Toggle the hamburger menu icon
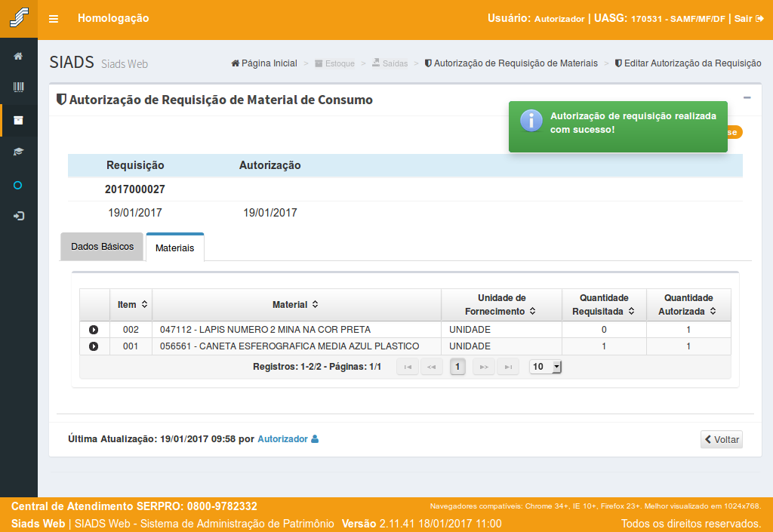This screenshot has height=532, width=773. [54, 19]
